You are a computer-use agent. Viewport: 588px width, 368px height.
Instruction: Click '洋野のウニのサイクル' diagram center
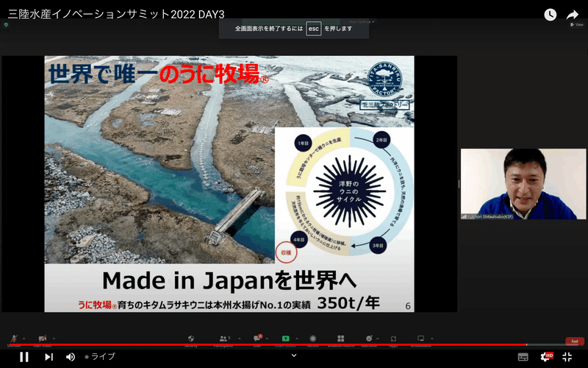(x=349, y=191)
